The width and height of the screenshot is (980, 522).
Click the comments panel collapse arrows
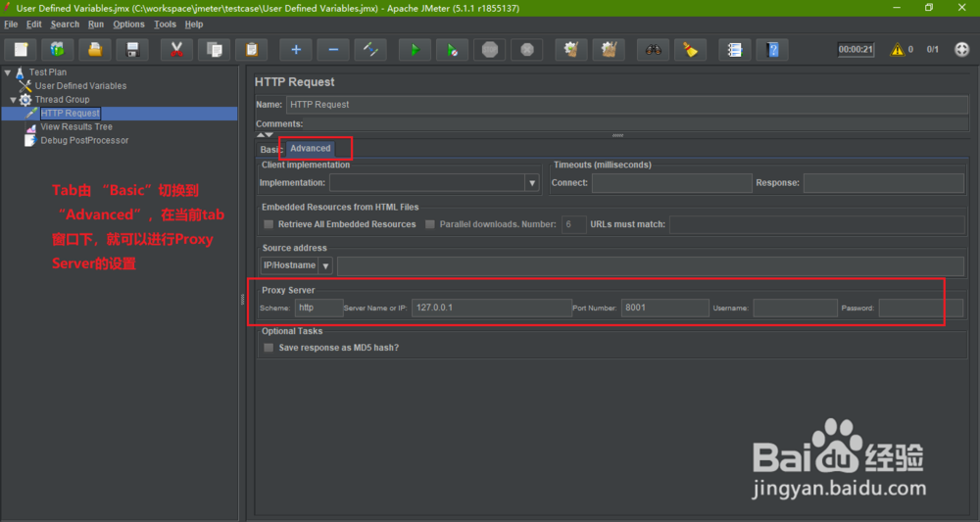click(265, 135)
